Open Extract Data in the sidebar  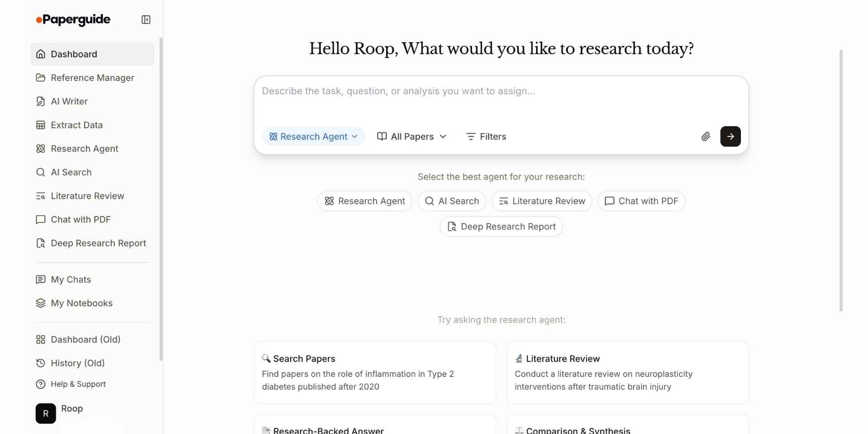pos(92,125)
